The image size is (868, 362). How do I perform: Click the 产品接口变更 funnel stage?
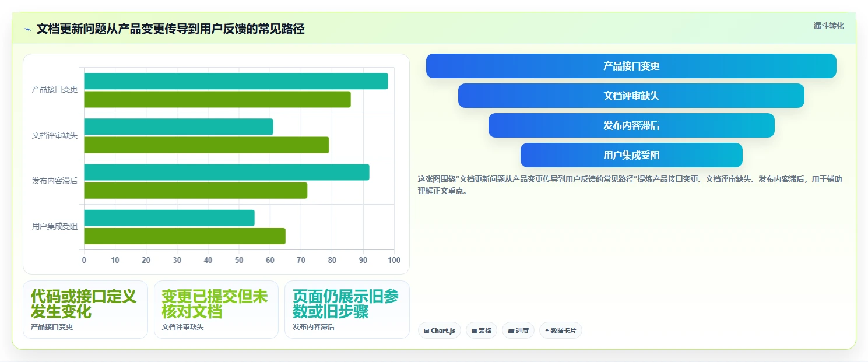click(x=631, y=66)
